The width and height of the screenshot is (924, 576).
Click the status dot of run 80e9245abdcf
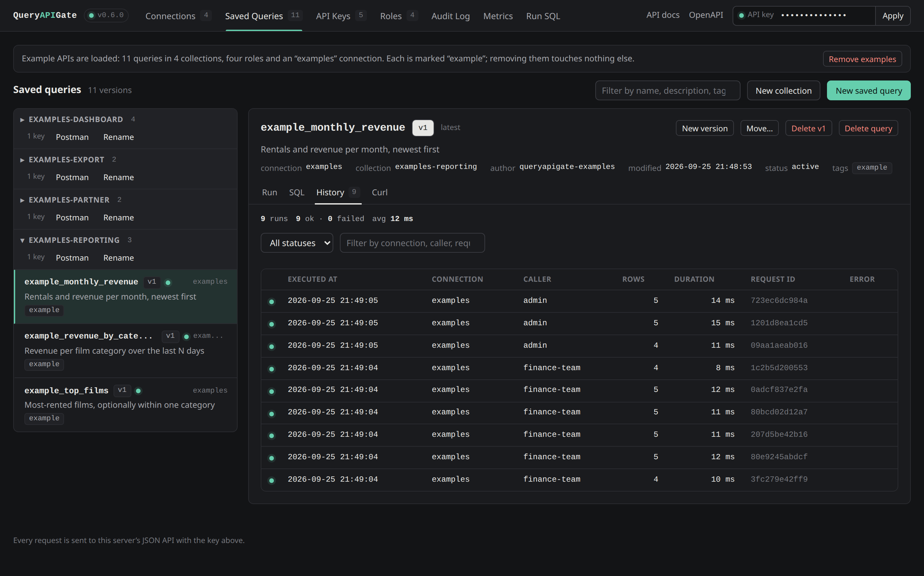coord(272,458)
